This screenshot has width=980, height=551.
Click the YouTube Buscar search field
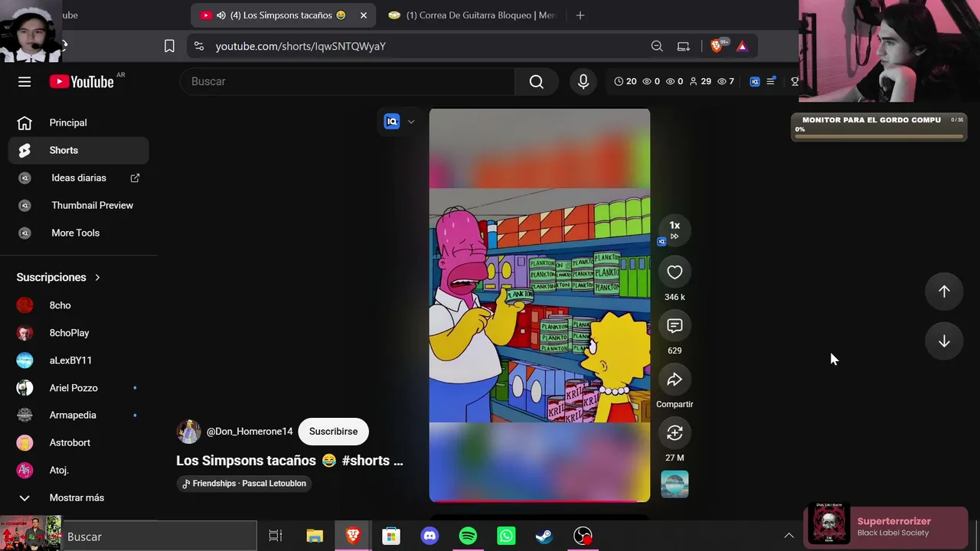pyautogui.click(x=348, y=82)
